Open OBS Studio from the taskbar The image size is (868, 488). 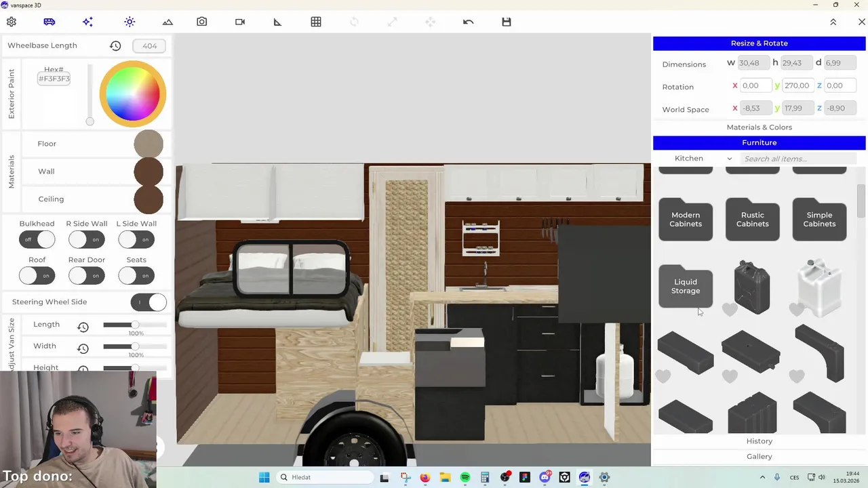click(x=505, y=477)
